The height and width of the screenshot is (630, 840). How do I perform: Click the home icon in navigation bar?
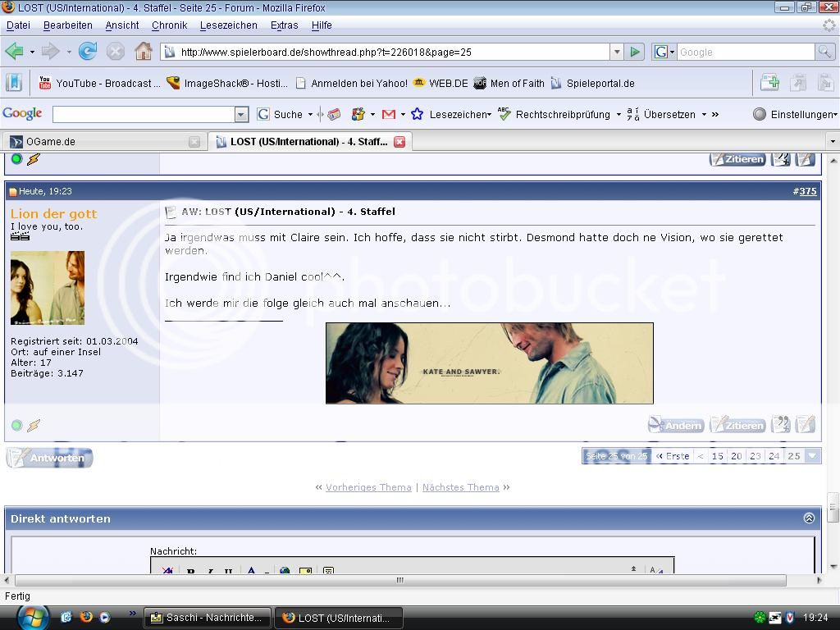pos(144,52)
